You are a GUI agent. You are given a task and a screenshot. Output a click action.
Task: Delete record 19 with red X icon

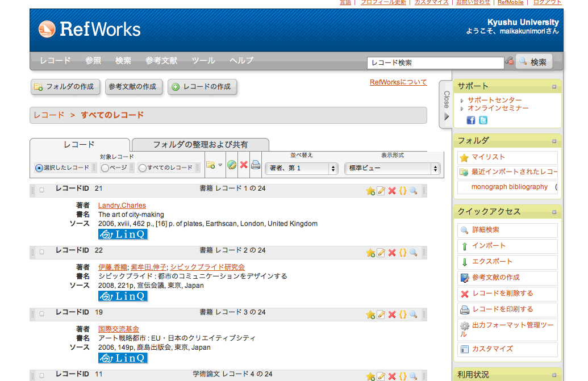(x=392, y=315)
